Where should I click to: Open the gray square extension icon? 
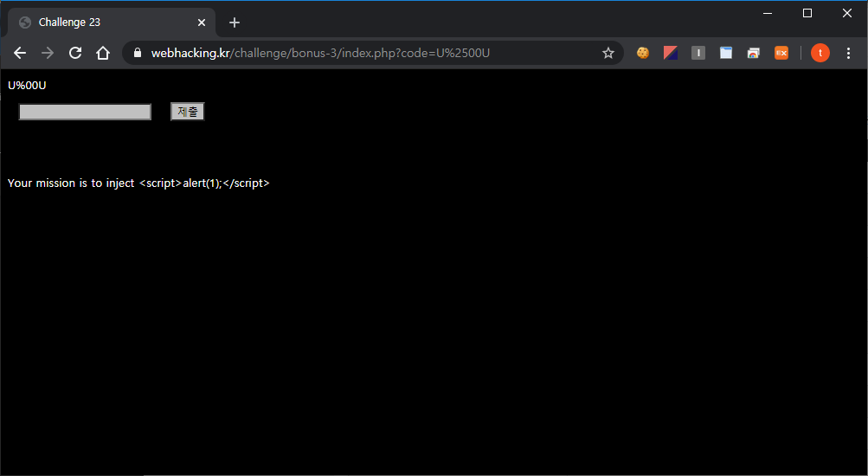pos(698,53)
